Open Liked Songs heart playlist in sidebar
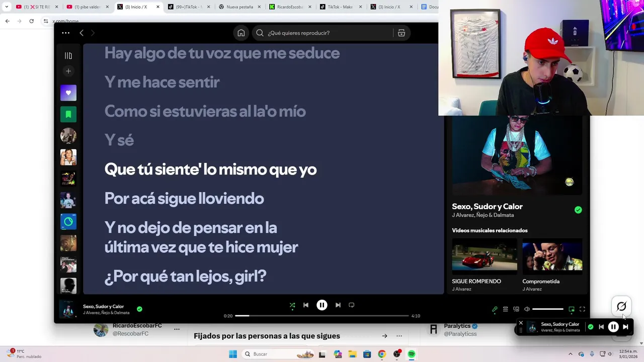The height and width of the screenshot is (362, 644). 68,93
